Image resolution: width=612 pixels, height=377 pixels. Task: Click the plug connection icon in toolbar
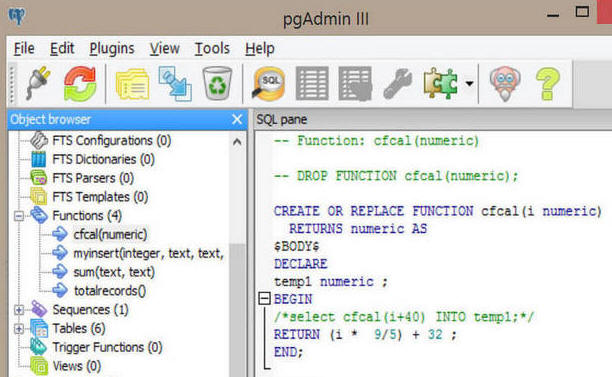click(39, 83)
